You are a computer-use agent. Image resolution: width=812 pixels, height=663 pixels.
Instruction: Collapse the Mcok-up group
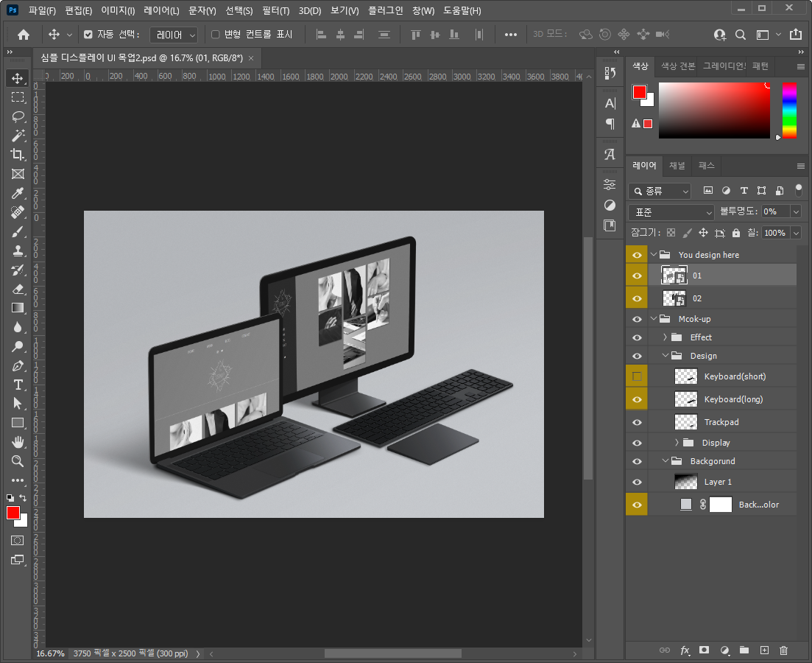[654, 319]
